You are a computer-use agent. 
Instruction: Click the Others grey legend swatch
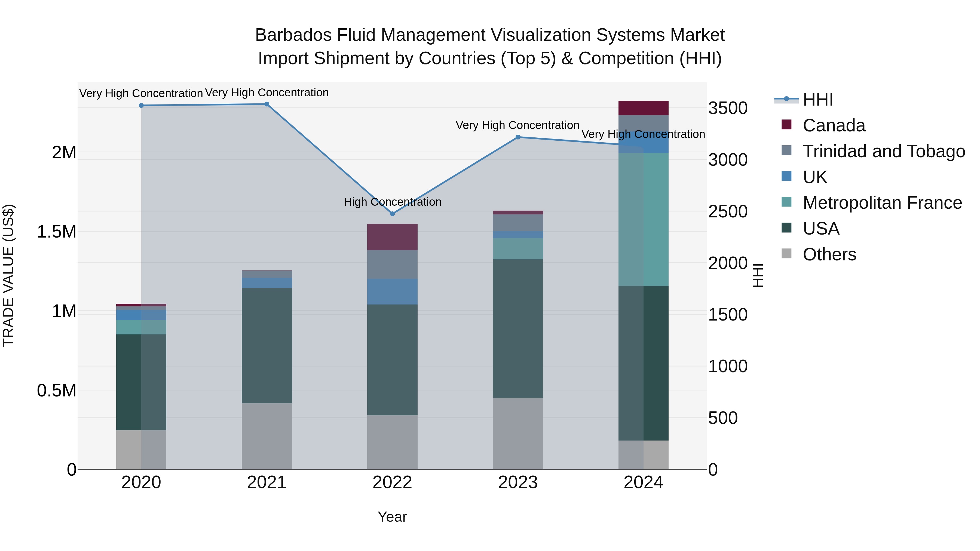tap(786, 254)
